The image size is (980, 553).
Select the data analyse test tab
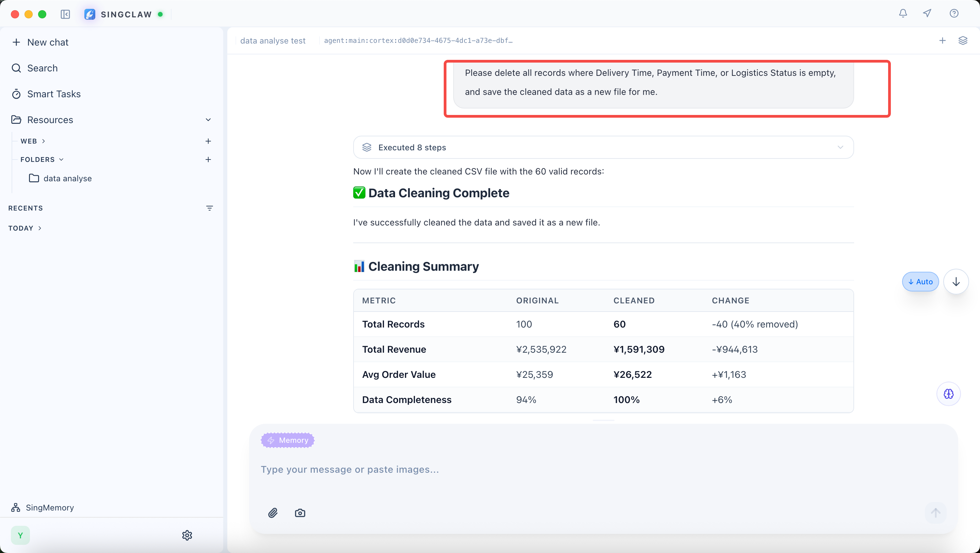273,41
